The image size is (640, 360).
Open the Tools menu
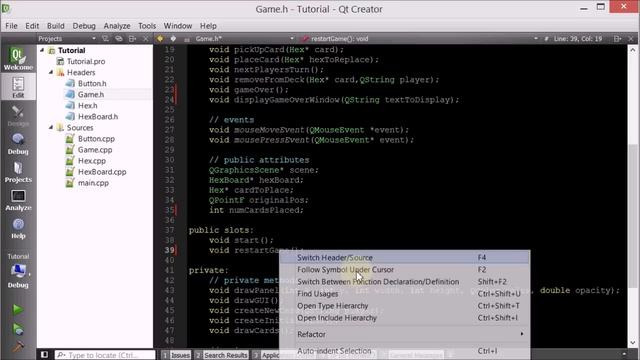click(147, 26)
